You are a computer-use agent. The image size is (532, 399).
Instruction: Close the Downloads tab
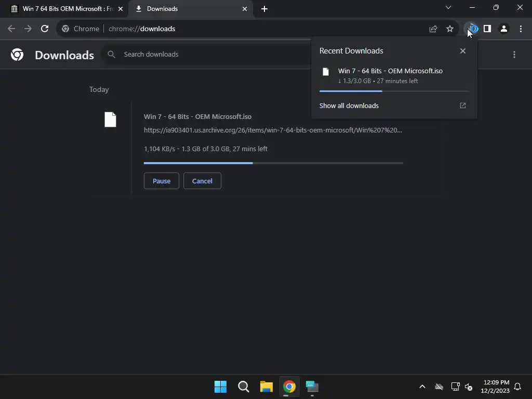tap(245, 9)
